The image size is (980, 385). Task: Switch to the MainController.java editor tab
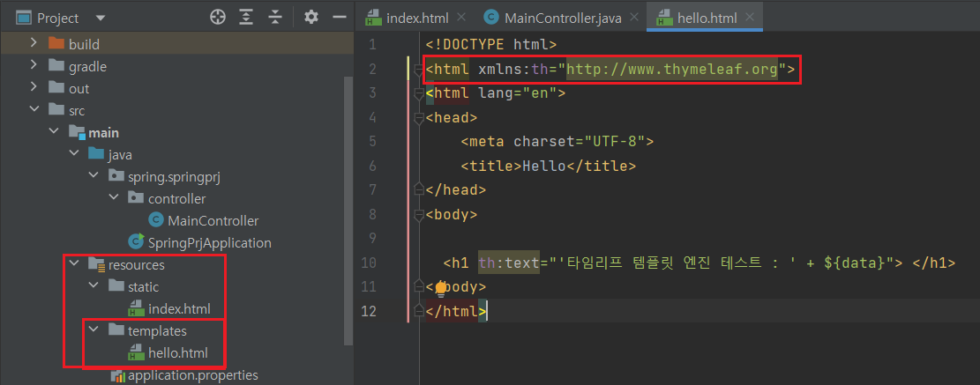(563, 19)
